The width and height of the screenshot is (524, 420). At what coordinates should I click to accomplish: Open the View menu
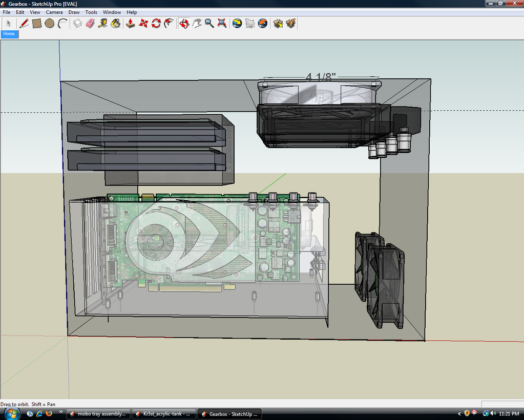tap(35, 12)
